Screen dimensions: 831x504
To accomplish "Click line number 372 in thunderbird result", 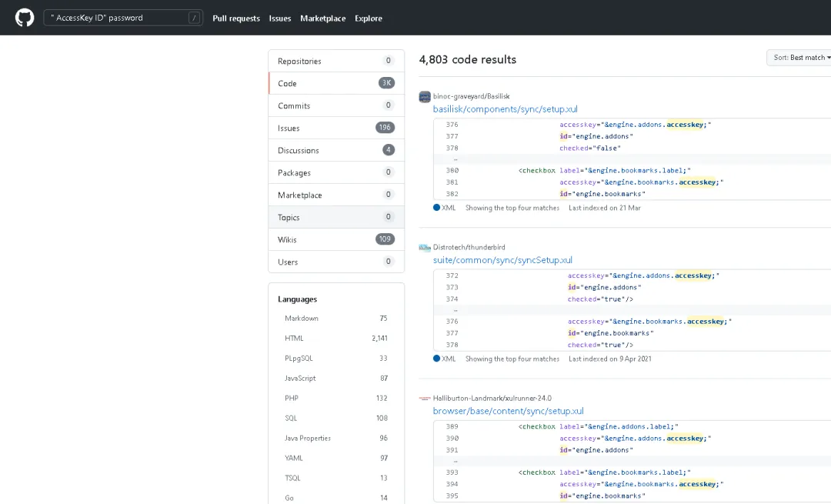I will pos(452,275).
